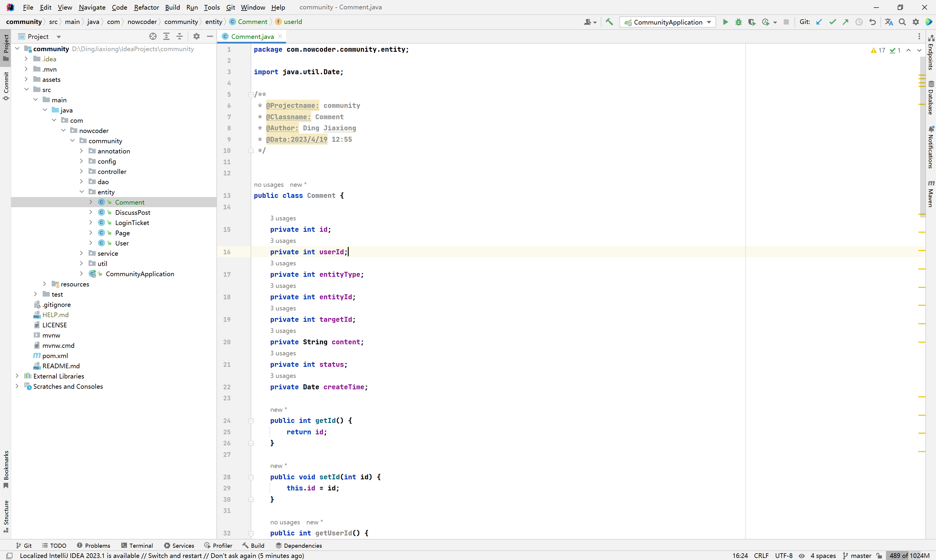Viewport: 936px width, 560px height.
Task: Open the Structure tool window
Action: tap(6, 517)
